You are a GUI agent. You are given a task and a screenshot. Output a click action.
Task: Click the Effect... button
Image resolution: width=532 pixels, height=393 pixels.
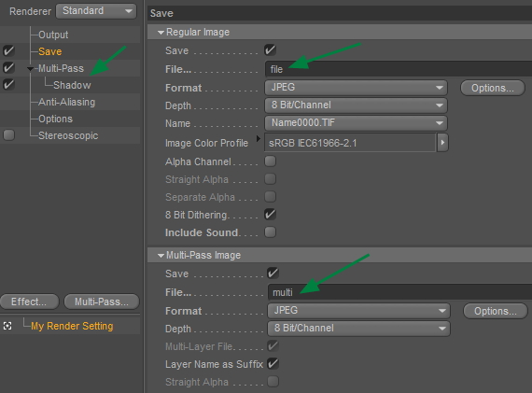click(29, 302)
